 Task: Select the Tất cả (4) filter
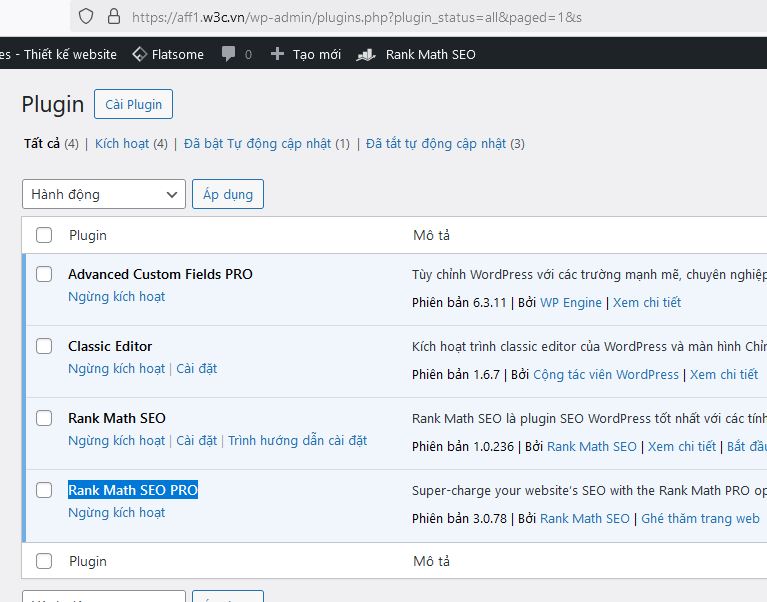coord(51,144)
